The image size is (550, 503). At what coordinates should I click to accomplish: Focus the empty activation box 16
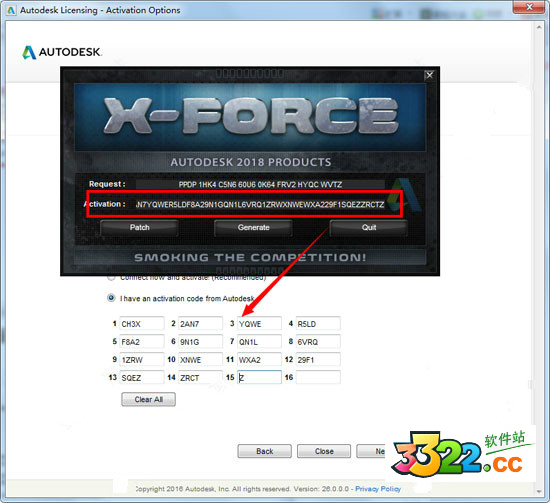point(318,377)
